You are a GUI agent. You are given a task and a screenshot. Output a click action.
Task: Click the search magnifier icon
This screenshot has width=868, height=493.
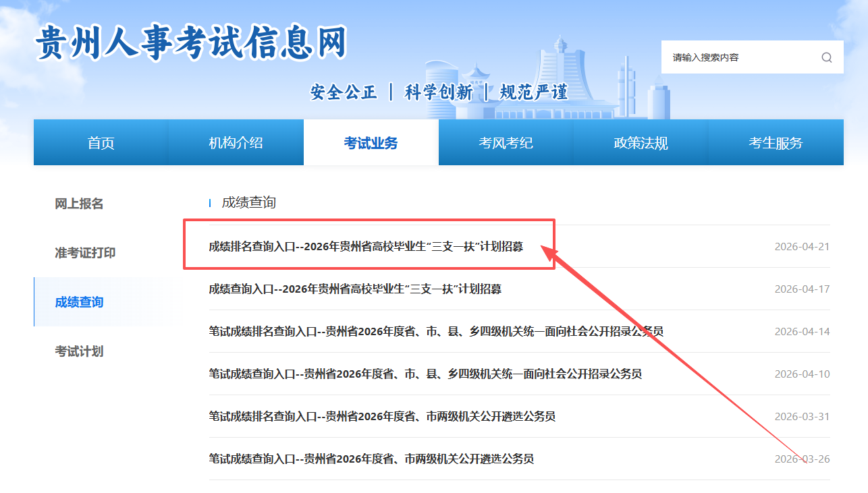[826, 57]
